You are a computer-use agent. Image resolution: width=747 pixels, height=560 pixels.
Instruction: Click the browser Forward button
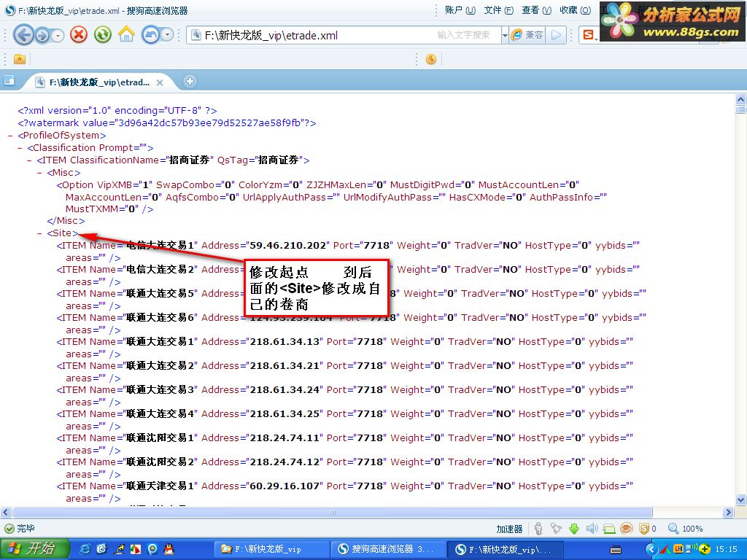[42, 36]
